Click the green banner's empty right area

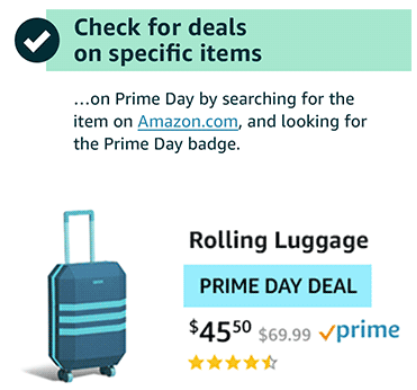pyautogui.click(x=337, y=40)
